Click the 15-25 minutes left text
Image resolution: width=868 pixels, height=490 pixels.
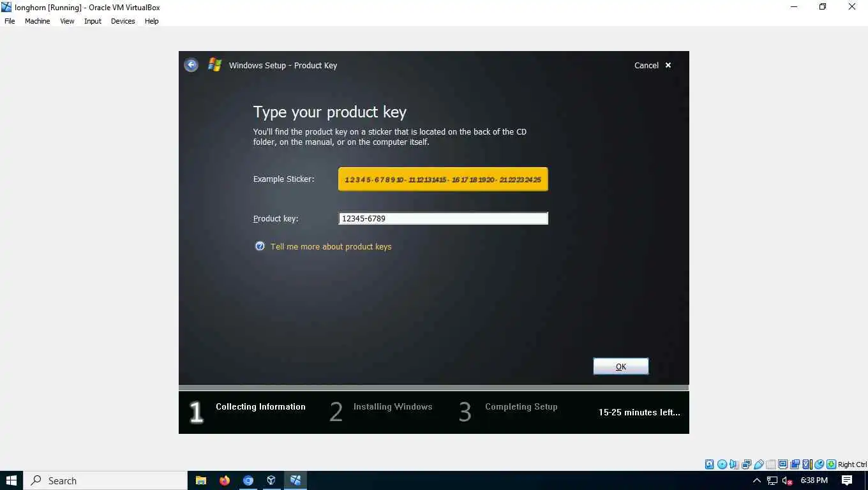[x=639, y=412]
